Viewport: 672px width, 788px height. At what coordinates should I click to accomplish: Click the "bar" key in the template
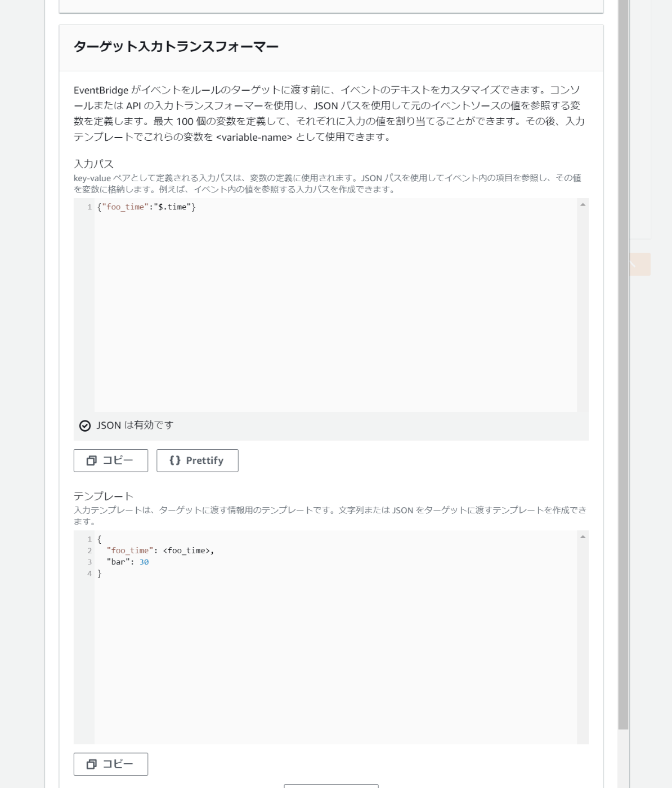click(118, 562)
